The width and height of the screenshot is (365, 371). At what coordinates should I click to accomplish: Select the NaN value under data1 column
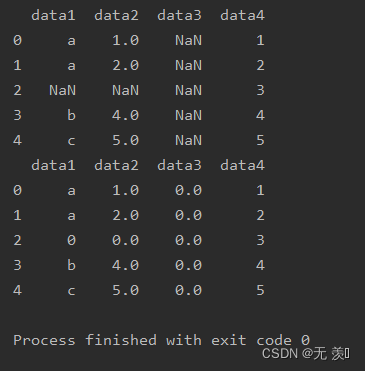(63, 90)
